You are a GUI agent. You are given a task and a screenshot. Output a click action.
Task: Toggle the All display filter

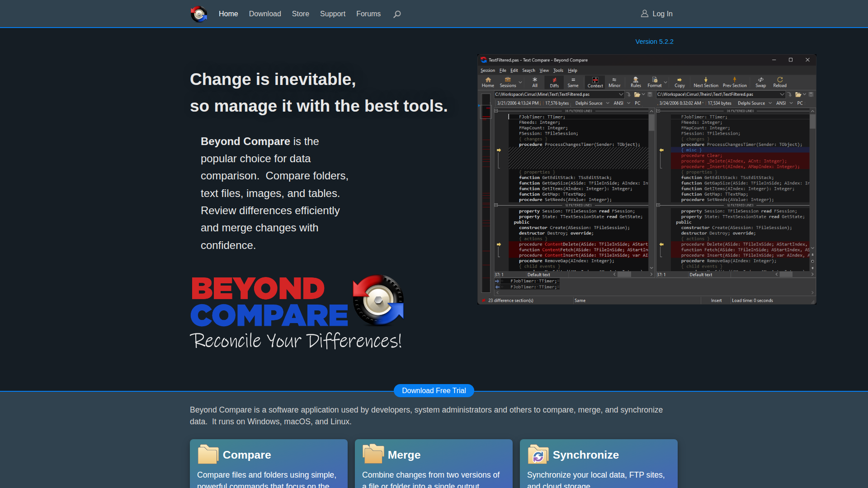pos(535,82)
